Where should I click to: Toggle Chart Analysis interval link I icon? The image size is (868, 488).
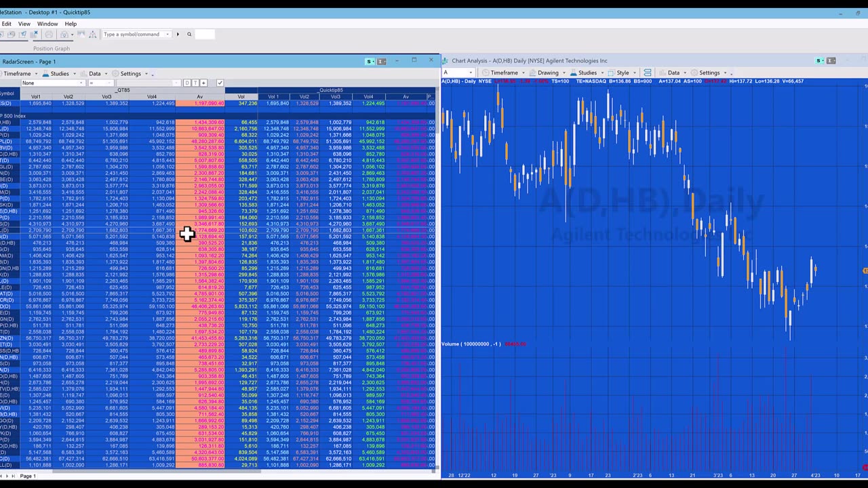coord(832,61)
